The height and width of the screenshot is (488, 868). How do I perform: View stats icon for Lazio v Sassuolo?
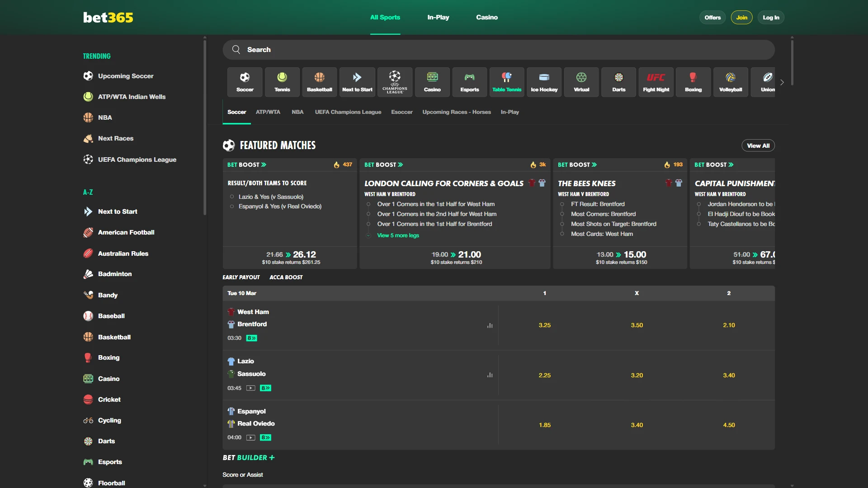(490, 375)
